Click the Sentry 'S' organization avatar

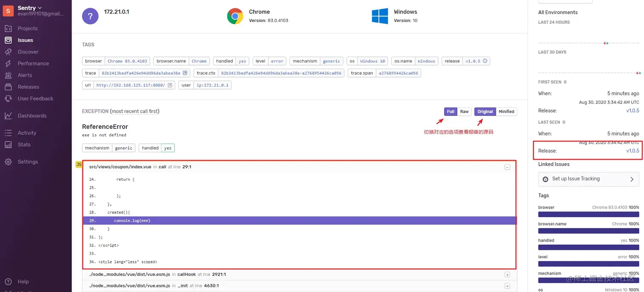tap(8, 11)
